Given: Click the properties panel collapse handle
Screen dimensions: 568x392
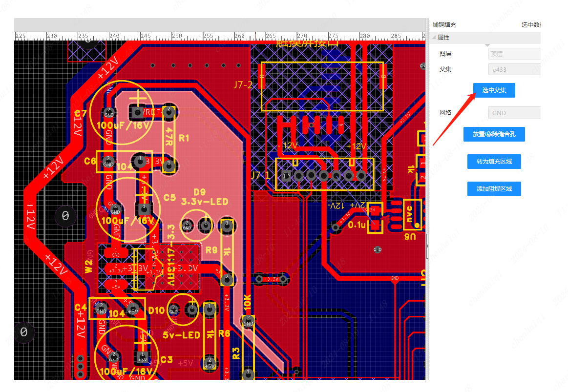Looking at the screenshot, I should [x=427, y=247].
